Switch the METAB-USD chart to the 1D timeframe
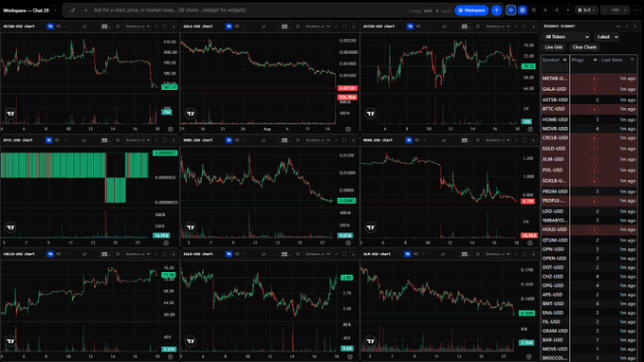The height and width of the screenshot is (362, 644). (x=58, y=27)
